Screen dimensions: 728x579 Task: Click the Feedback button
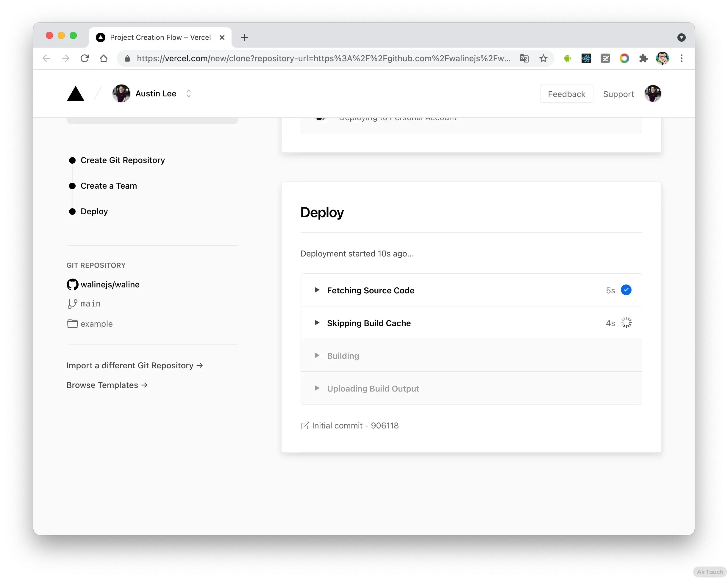pyautogui.click(x=566, y=94)
